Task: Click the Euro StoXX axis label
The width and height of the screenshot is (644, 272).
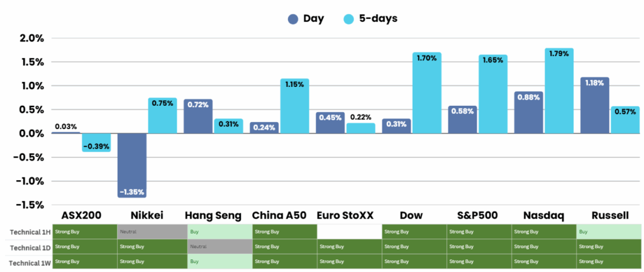Action: click(345, 215)
